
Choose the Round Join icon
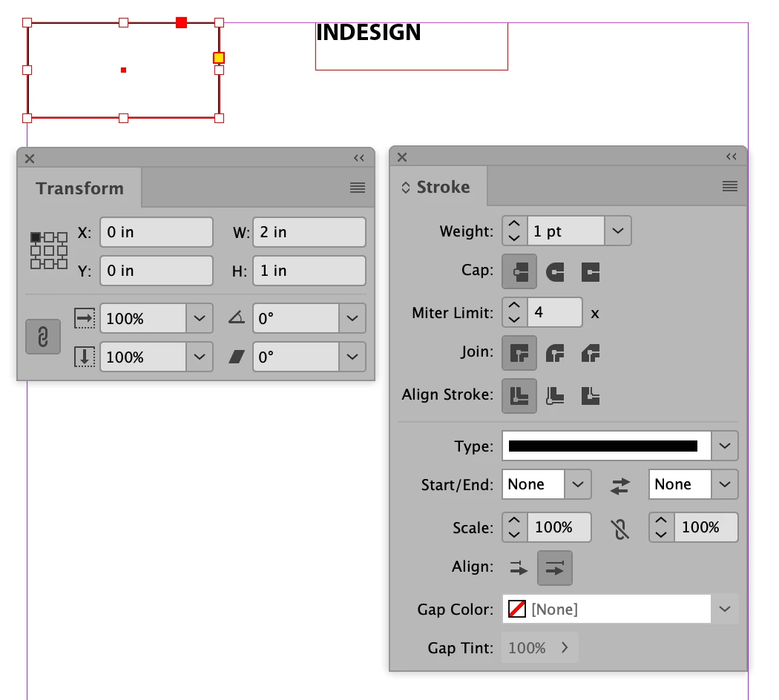(x=555, y=353)
